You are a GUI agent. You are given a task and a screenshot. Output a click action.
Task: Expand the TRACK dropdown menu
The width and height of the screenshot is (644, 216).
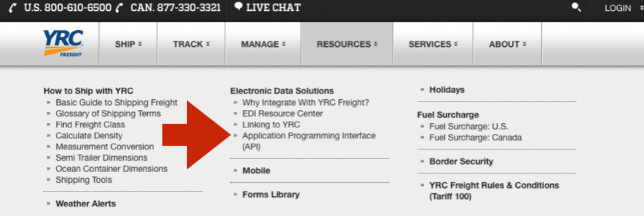click(191, 44)
